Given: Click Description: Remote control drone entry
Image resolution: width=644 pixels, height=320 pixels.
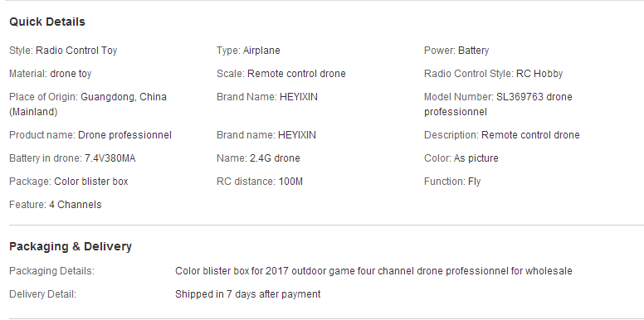Looking at the screenshot, I should 501,135.
